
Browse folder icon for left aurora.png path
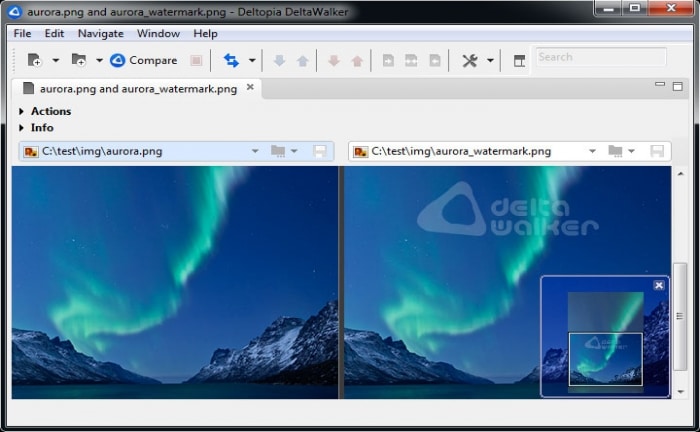click(x=279, y=151)
